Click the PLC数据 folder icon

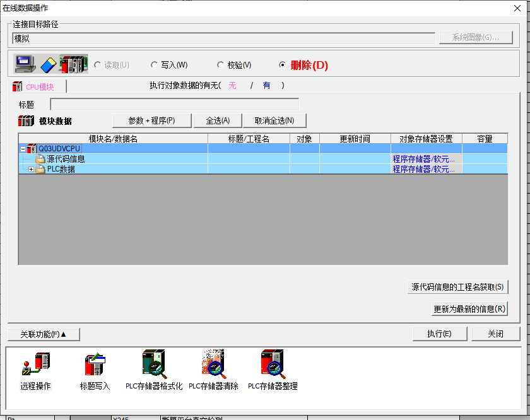(x=41, y=169)
